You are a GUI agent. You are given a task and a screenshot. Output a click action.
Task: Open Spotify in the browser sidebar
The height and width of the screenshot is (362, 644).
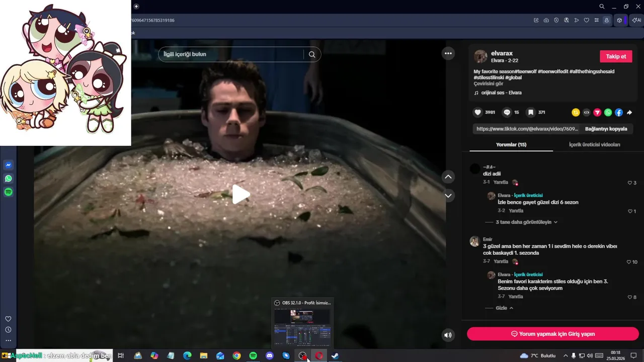(x=8, y=192)
